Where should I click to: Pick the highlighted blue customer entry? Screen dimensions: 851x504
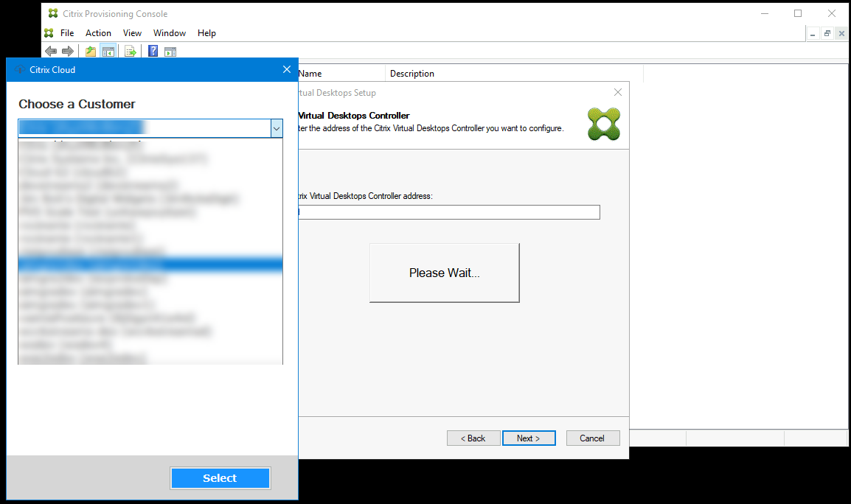coord(150,265)
